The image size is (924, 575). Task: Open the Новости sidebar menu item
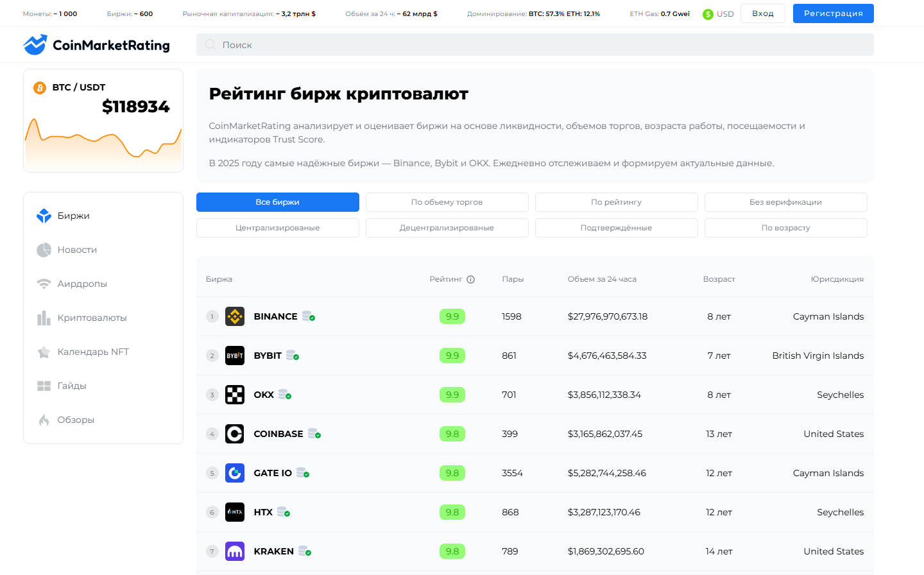(103, 250)
